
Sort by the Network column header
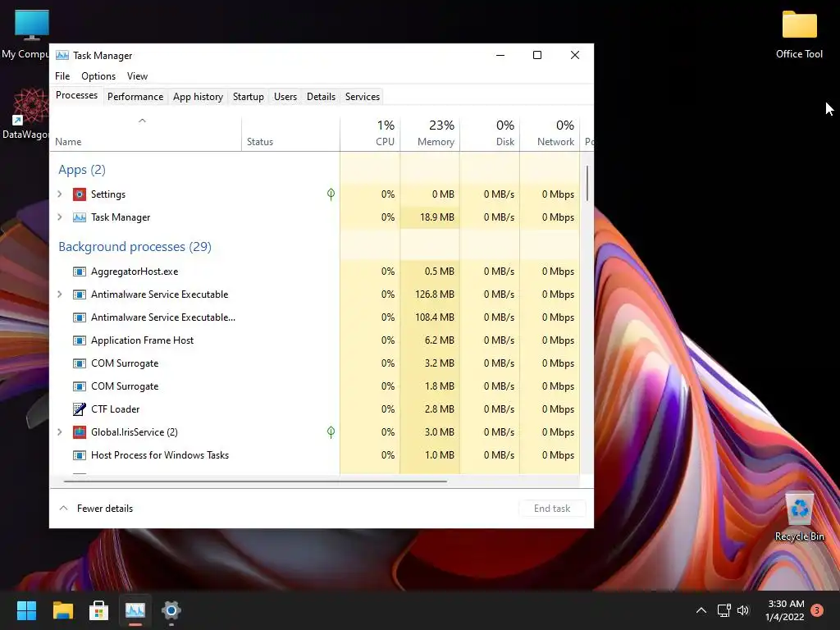(x=550, y=134)
